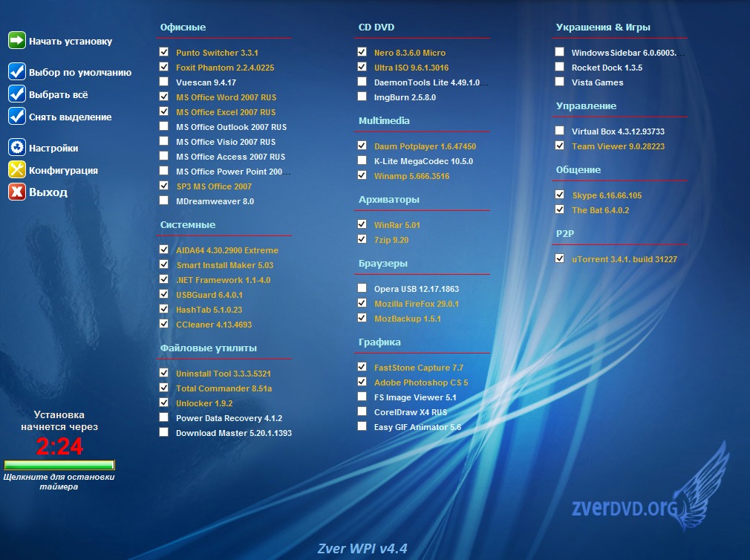
Task: Check ImgBurn 2.5.8.0 checkbox
Action: 362,96
